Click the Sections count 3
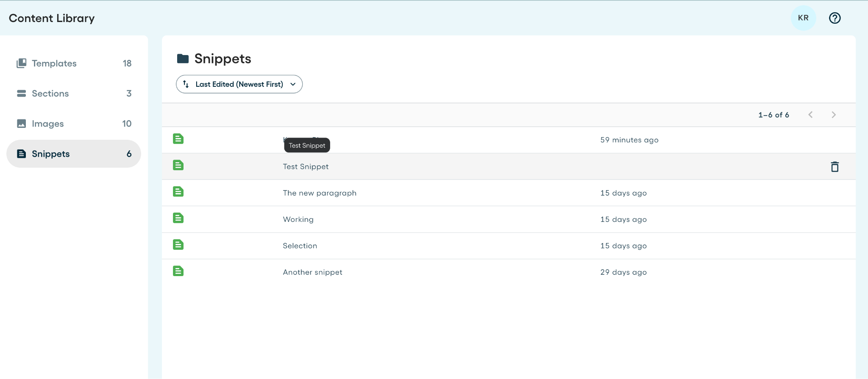The height and width of the screenshot is (379, 868). click(x=129, y=94)
